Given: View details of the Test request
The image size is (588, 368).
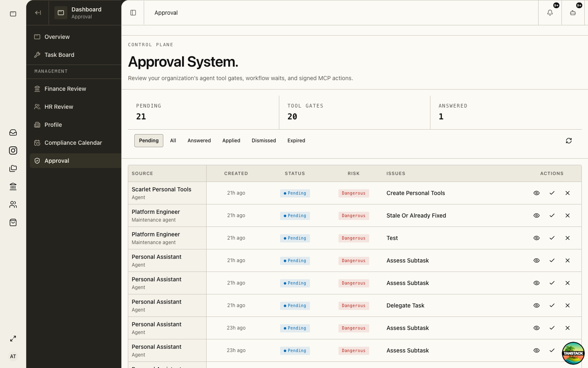Looking at the screenshot, I should (x=537, y=238).
